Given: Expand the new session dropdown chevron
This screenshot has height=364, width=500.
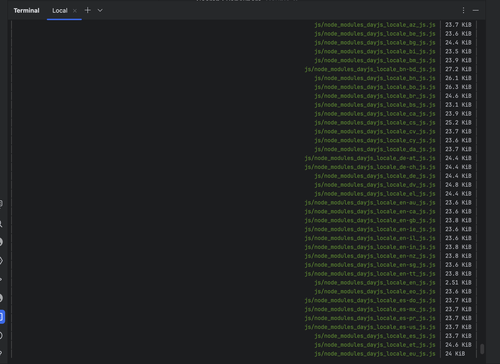Looking at the screenshot, I should (x=100, y=11).
